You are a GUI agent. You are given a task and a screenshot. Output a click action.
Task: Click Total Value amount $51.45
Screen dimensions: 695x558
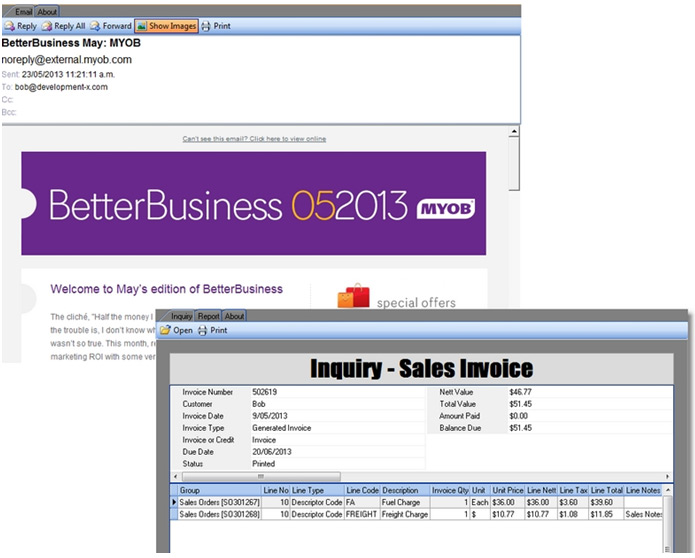pyautogui.click(x=520, y=404)
